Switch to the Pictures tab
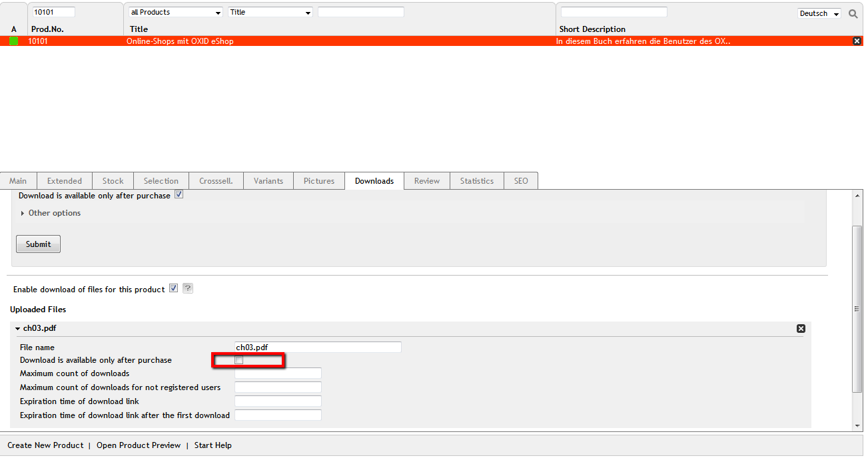The height and width of the screenshot is (458, 868). pyautogui.click(x=319, y=181)
